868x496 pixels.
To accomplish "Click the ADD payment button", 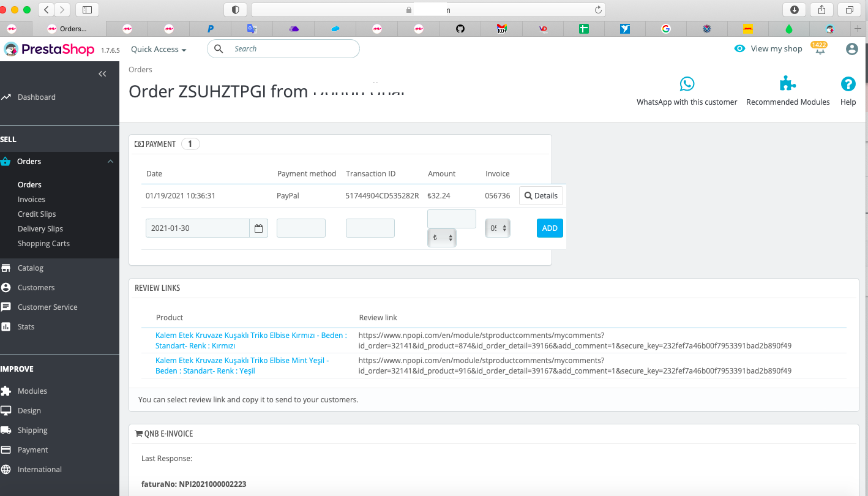I will click(x=550, y=228).
